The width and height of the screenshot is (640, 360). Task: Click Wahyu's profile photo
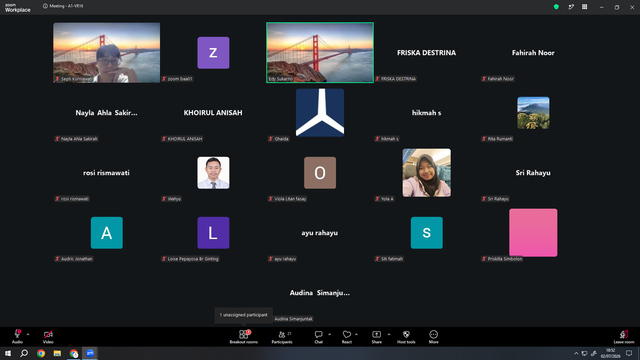pyautogui.click(x=213, y=173)
